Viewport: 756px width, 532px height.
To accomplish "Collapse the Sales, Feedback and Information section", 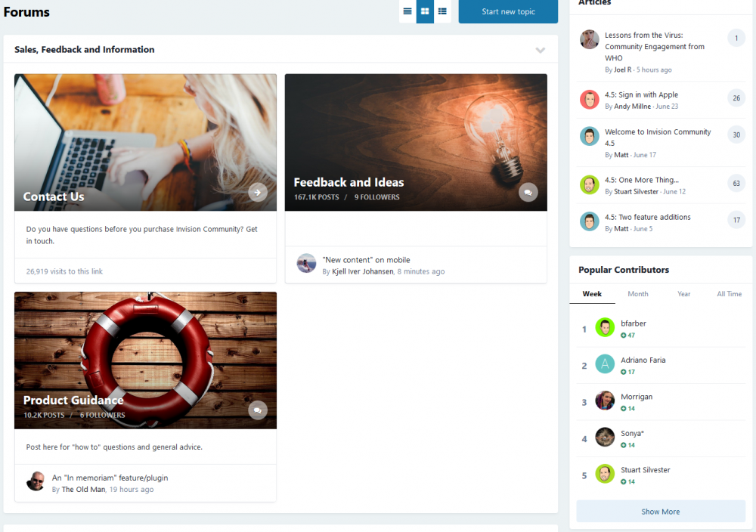I will pos(541,49).
